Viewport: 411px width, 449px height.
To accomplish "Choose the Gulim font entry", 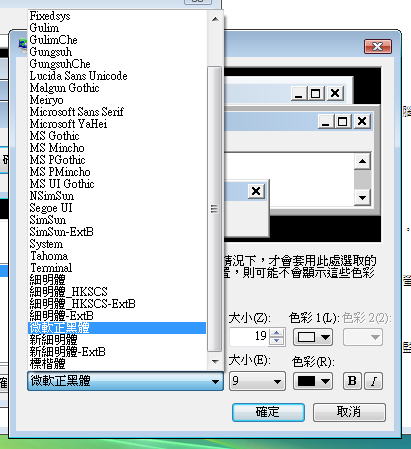I will coord(117,28).
